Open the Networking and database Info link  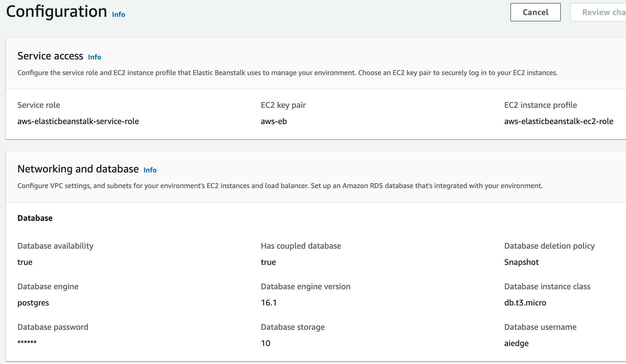coord(150,170)
